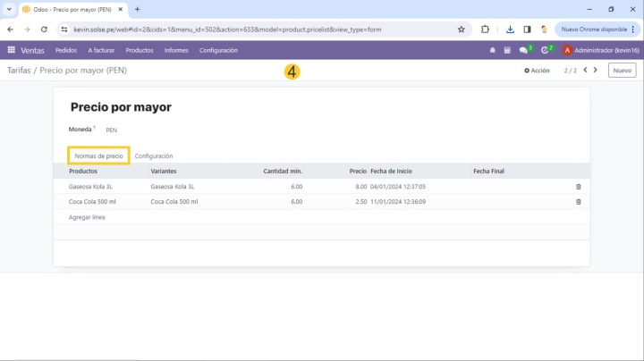644x361 pixels.
Task: Delete the Coca Cola 500 ml price rule
Action: tap(578, 202)
